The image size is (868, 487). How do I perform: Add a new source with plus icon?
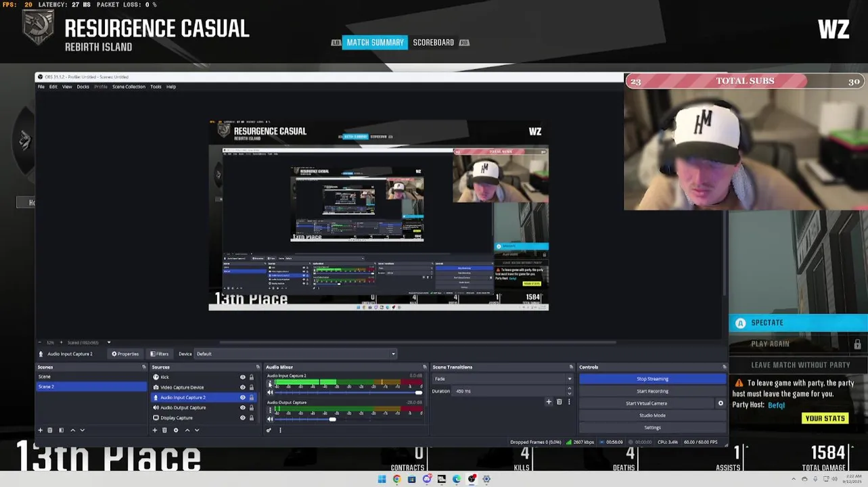tap(155, 430)
